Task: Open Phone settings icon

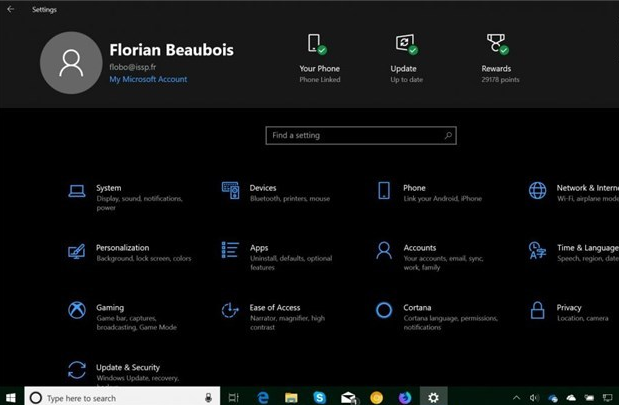Action: [x=384, y=190]
